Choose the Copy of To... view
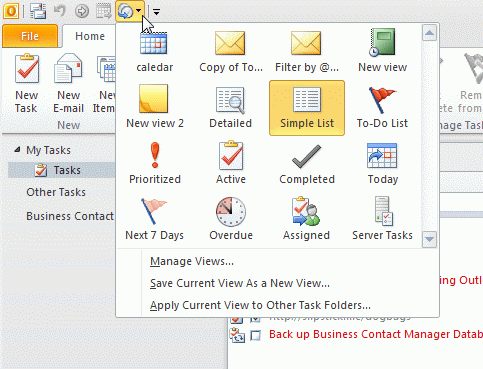483x369 pixels. point(231,52)
